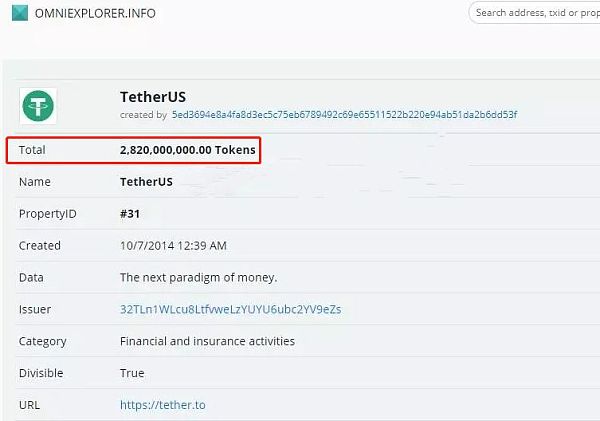This screenshot has width=600, height=421.
Task: Click the Divisible True value
Action: [x=132, y=373]
